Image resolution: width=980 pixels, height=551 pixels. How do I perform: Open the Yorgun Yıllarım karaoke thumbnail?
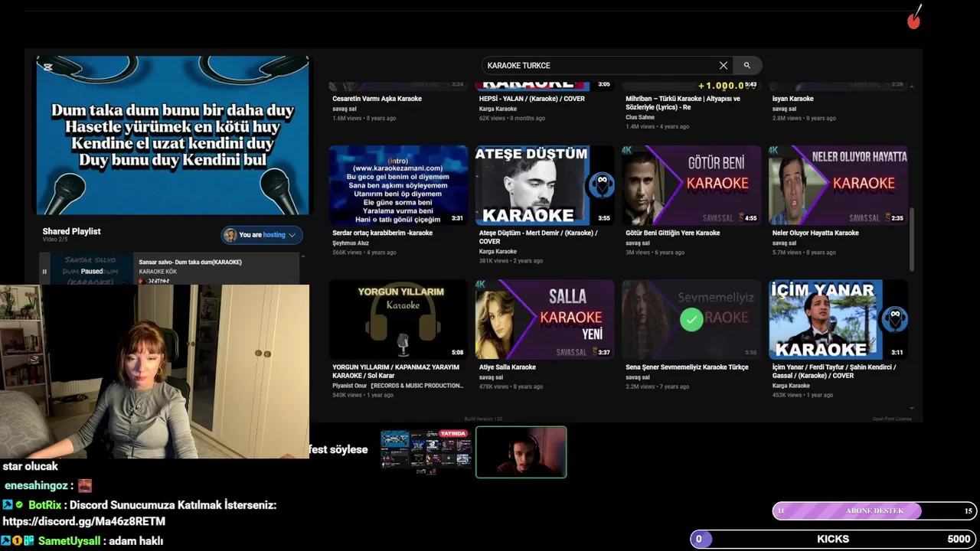[x=398, y=319]
